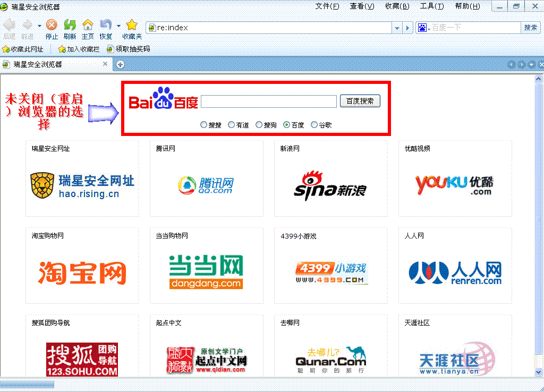Open the 腾讯网 QQ.com thumbnail
Image resolution: width=544 pixels, height=392 pixels.
(206, 185)
